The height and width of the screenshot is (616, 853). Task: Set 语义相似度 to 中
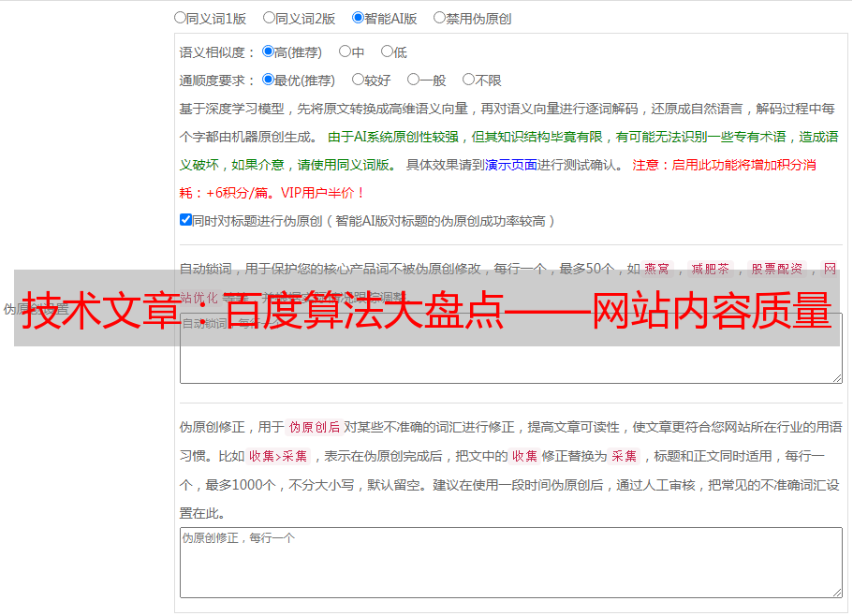tap(345, 51)
